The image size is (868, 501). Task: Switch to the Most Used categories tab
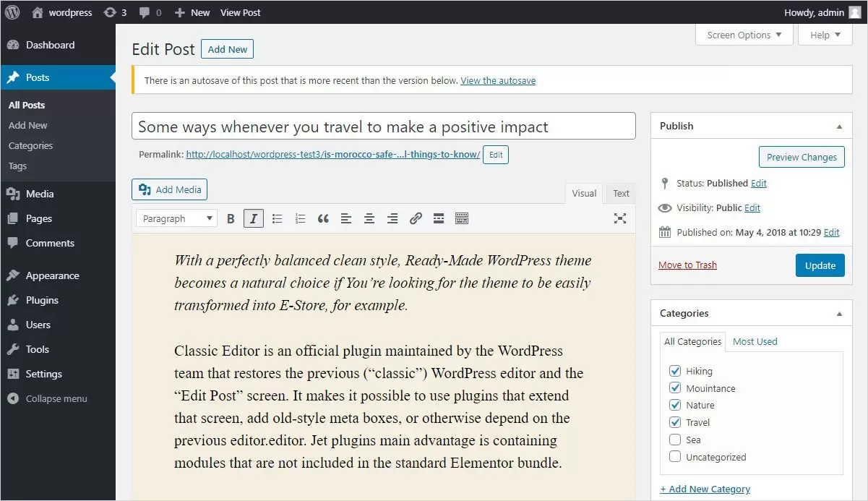pos(755,341)
